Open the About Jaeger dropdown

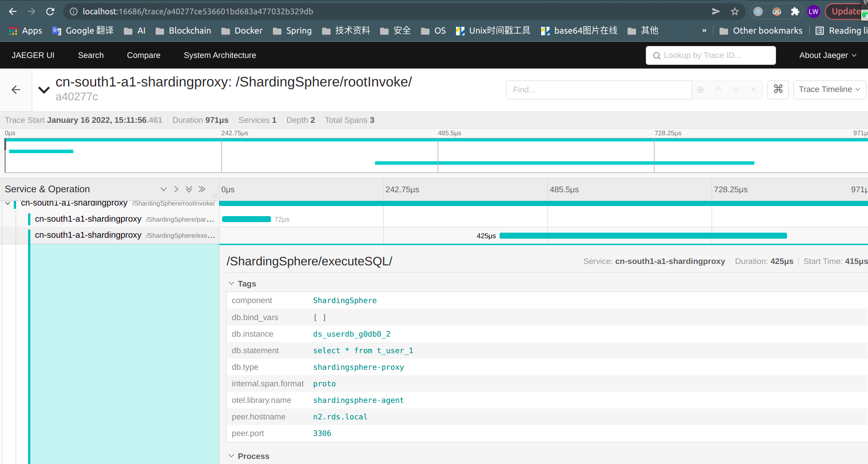(x=828, y=55)
